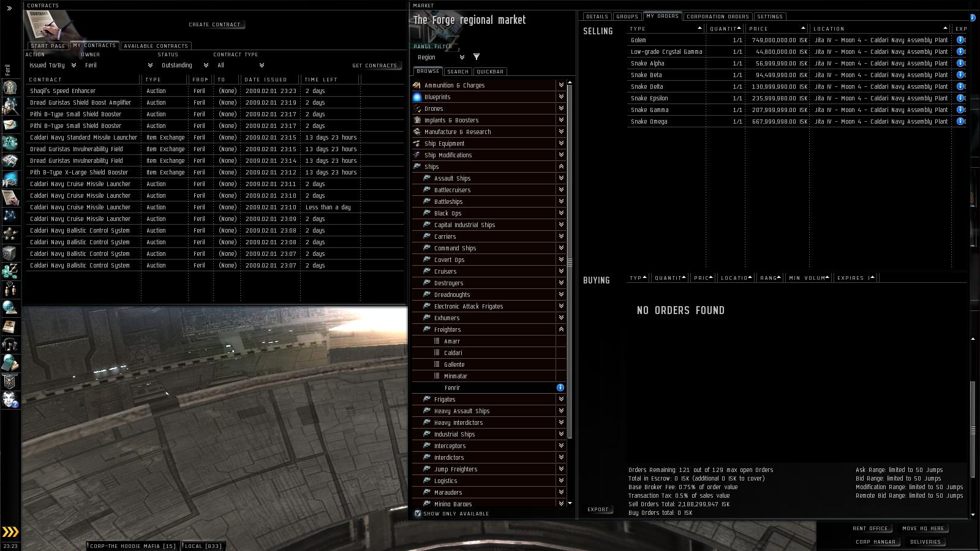The height and width of the screenshot is (551, 980).
Task: Open the help face icon with question mark
Action: click(10, 399)
